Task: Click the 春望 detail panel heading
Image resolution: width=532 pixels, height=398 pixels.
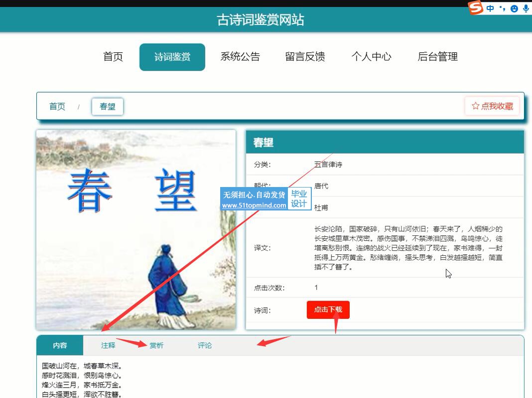Action: pyautogui.click(x=264, y=142)
